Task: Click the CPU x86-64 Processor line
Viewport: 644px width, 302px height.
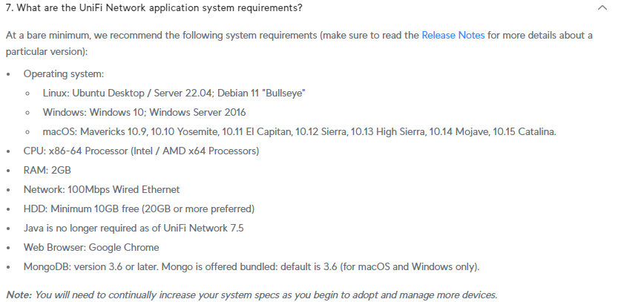Action: coord(141,151)
